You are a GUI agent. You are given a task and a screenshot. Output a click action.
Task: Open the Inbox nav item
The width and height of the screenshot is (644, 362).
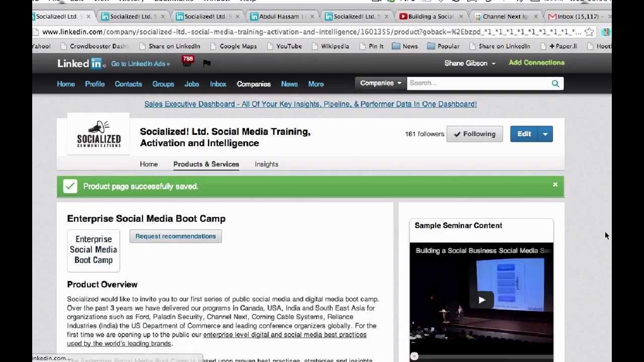click(x=218, y=84)
